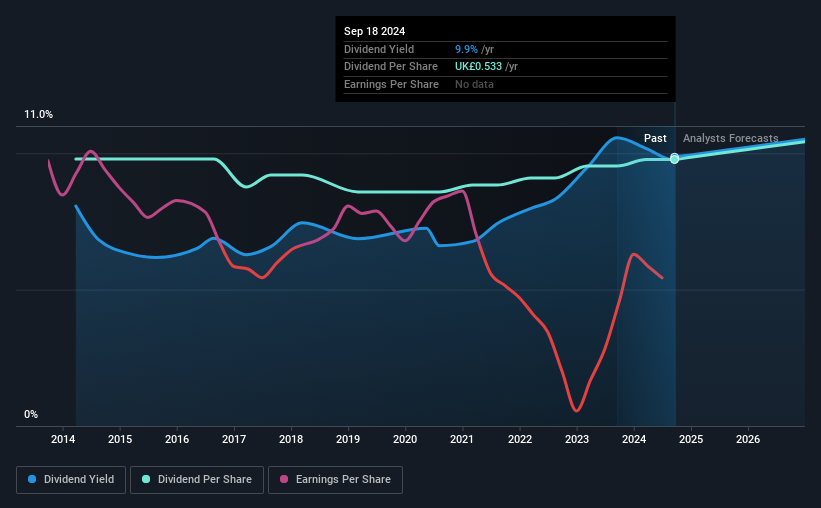
Task: Click the Sep 18 2024 data point marker
Action: coord(674,158)
